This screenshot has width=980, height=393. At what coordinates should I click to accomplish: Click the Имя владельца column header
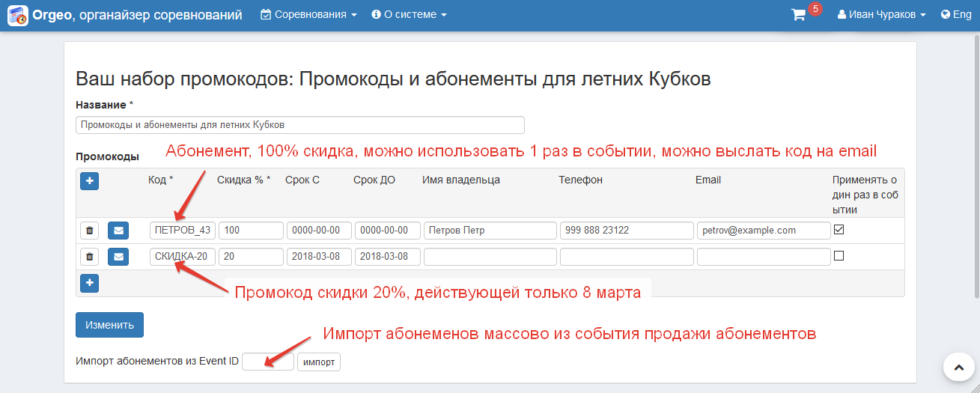click(461, 180)
